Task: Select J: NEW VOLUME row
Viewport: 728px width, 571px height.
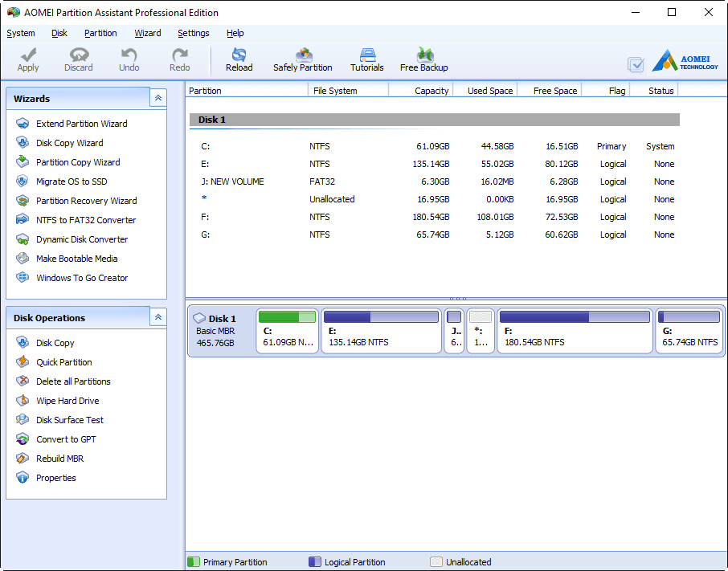Action: pos(435,181)
